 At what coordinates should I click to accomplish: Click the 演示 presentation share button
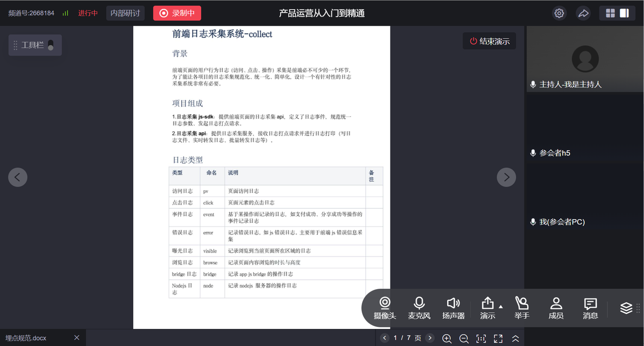tap(488, 308)
